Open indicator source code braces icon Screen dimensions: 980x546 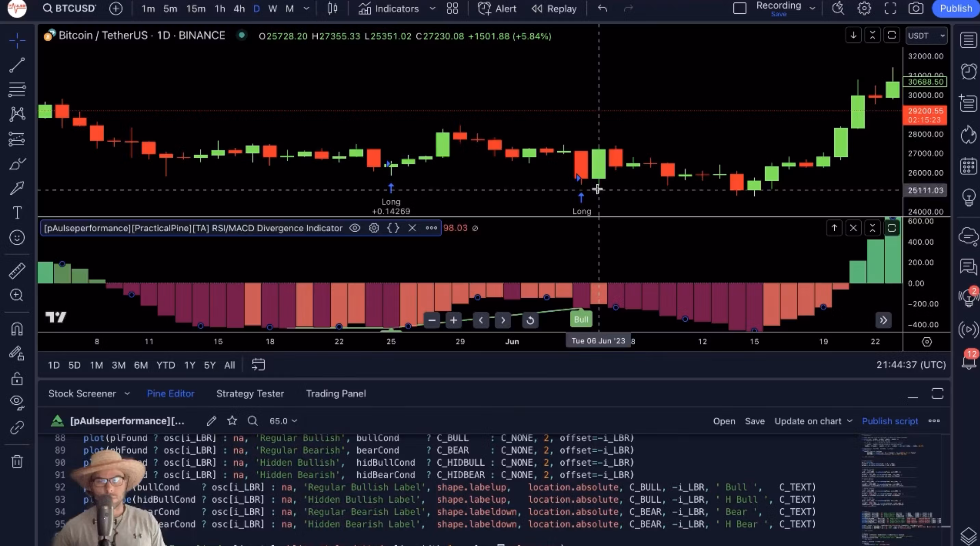pyautogui.click(x=393, y=228)
